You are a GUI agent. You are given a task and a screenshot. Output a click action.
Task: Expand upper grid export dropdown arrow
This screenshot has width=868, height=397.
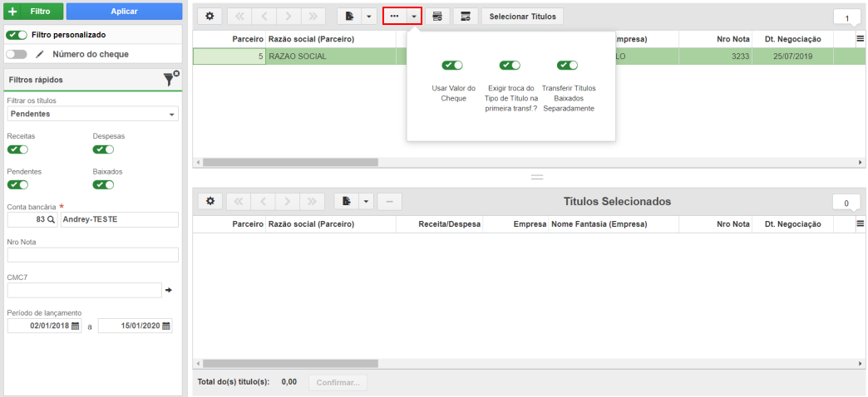pos(369,17)
